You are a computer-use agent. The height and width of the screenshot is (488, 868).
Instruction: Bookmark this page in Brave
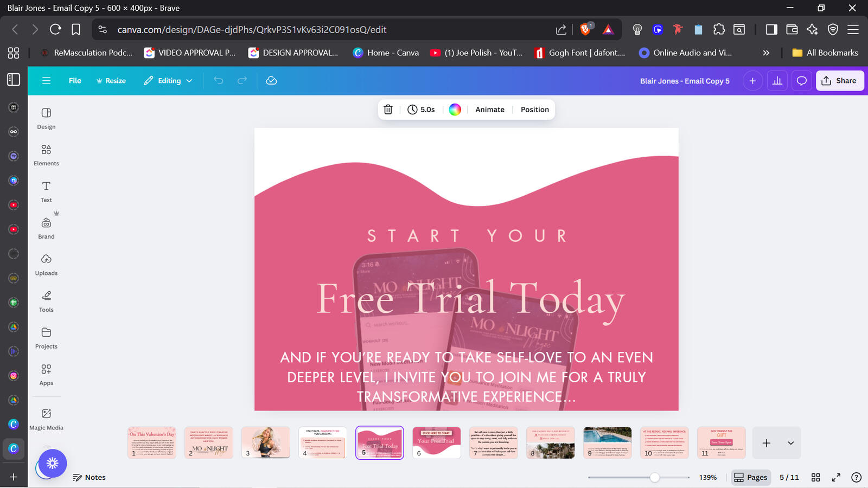76,29
